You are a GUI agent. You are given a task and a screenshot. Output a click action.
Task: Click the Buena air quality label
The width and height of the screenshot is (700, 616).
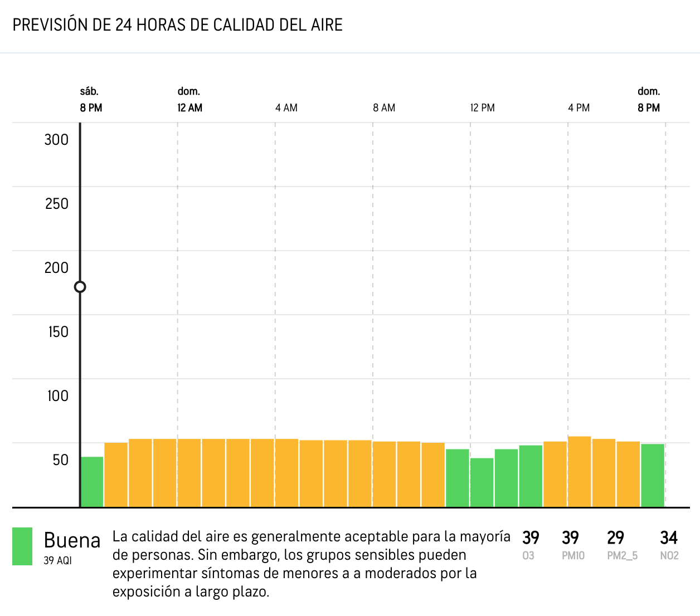pyautogui.click(x=72, y=540)
